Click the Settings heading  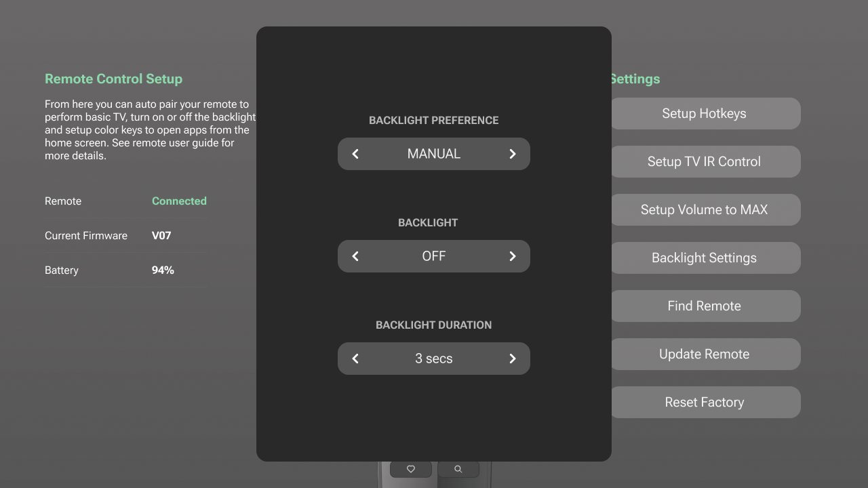coord(635,79)
